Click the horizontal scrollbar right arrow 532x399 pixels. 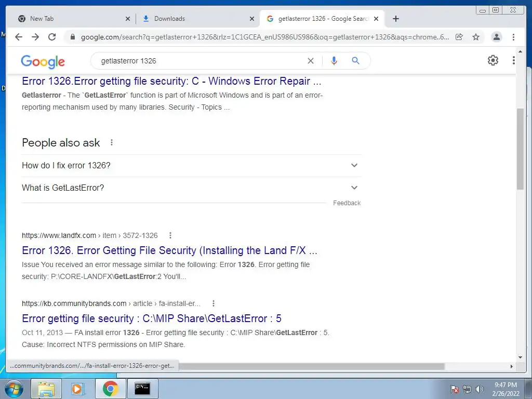(512, 366)
